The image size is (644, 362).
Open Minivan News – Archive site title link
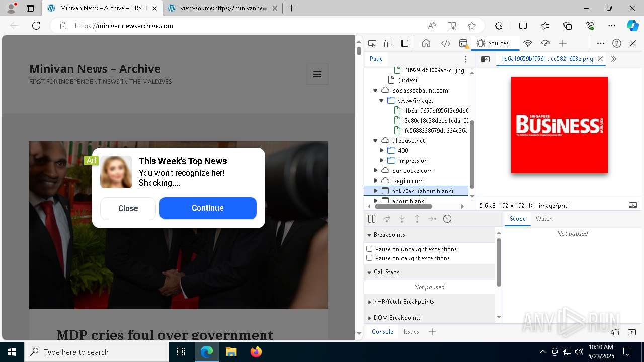[95, 69]
